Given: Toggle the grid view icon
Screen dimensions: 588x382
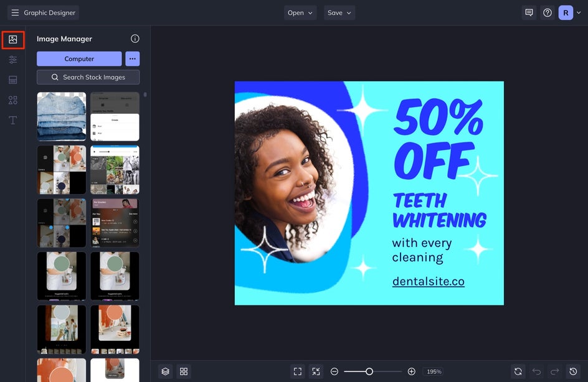Looking at the screenshot, I should 184,371.
